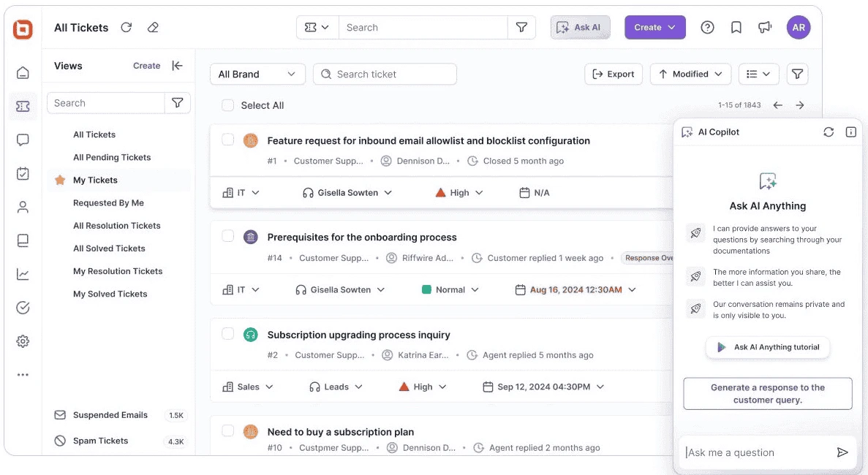Open the All Brand dropdown
Viewport: 868px width, 475px height.
tap(257, 74)
